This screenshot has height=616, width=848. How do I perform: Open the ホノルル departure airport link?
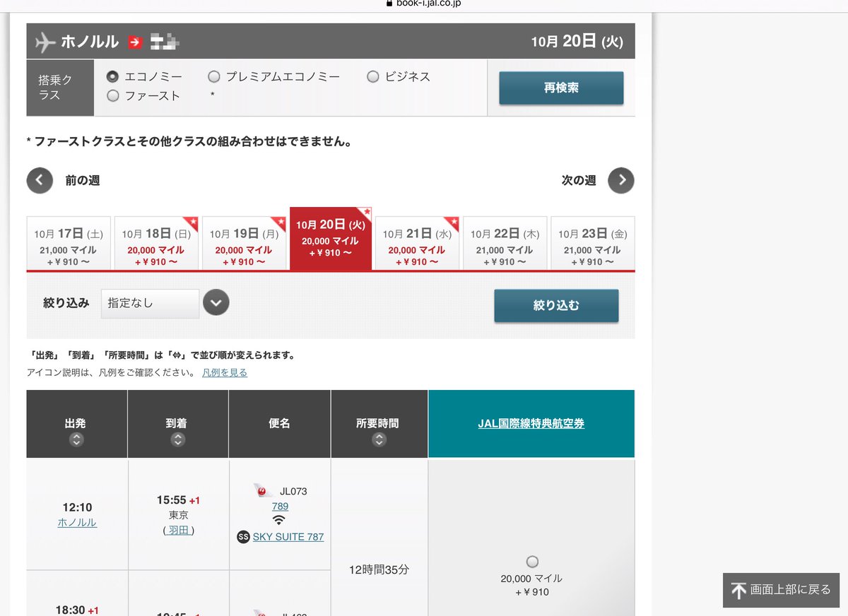[77, 523]
